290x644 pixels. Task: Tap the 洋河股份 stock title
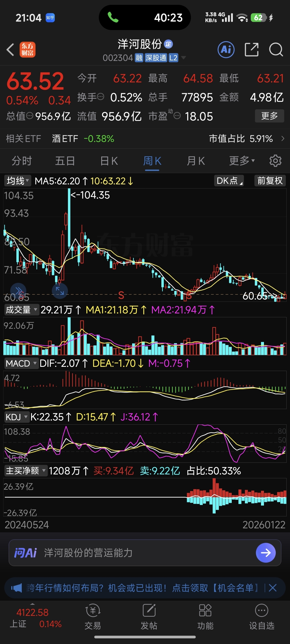[x=140, y=44]
